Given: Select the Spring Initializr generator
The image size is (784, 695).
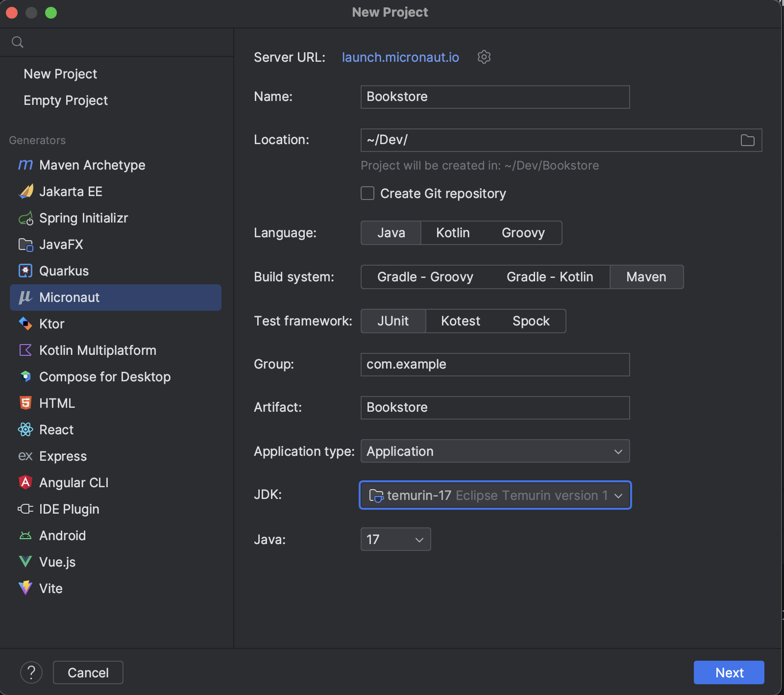Looking at the screenshot, I should tap(116, 218).
